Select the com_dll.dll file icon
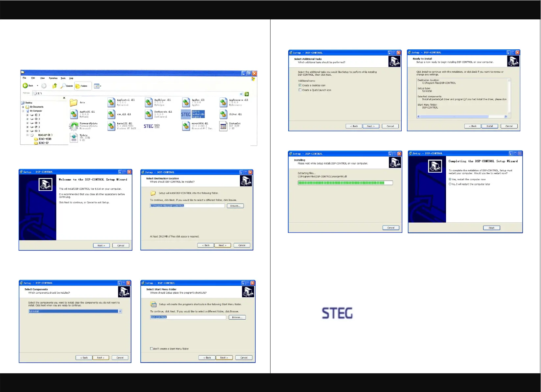This screenshot has height=392, width=541. coord(111,114)
